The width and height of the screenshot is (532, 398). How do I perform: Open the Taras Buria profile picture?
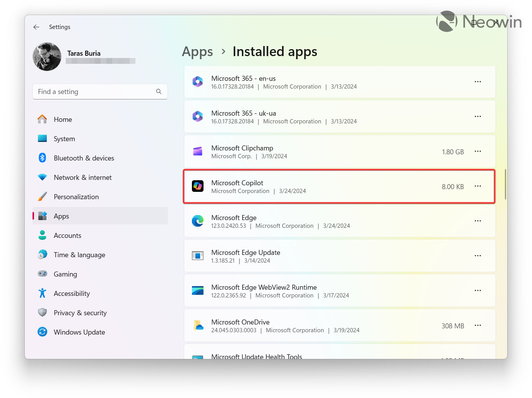click(x=47, y=57)
